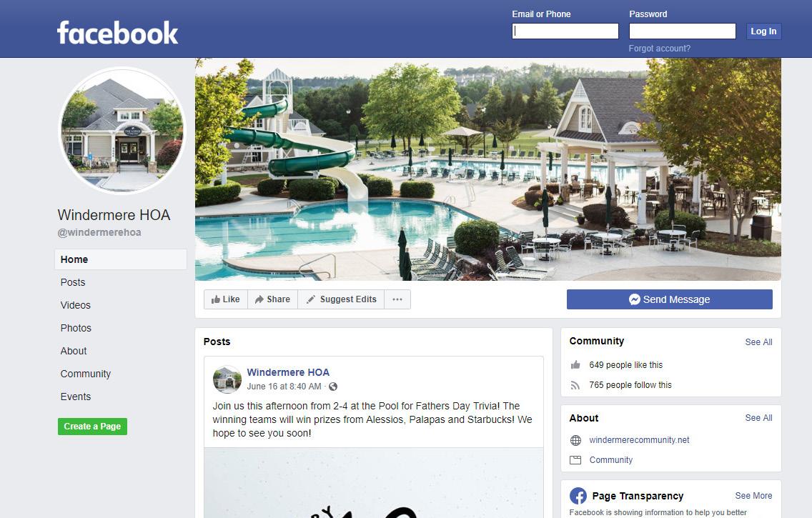Click the green Create a Page button
Image resolution: width=812 pixels, height=518 pixels.
coord(92,427)
